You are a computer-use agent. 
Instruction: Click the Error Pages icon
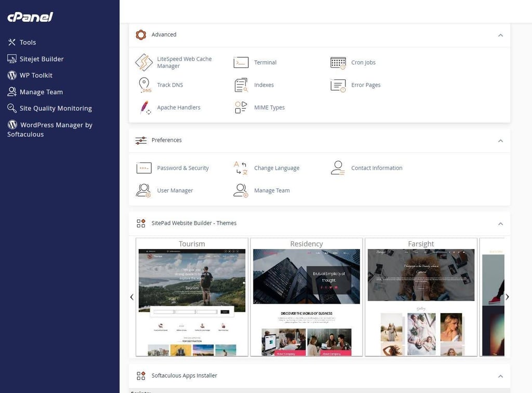pos(338,86)
